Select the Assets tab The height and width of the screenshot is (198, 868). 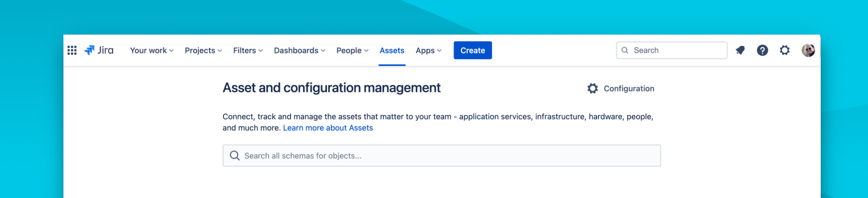click(392, 50)
